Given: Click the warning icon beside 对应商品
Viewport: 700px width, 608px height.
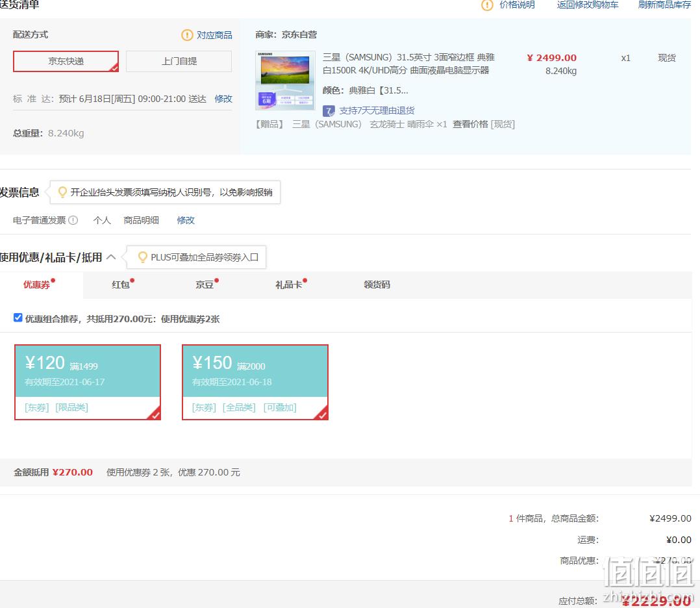Looking at the screenshot, I should [187, 35].
